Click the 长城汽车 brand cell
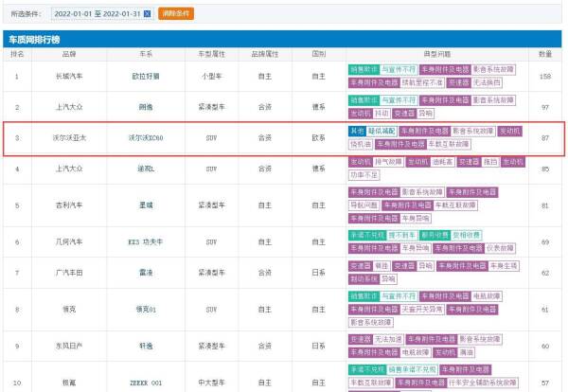The height and width of the screenshot is (392, 568). (69, 77)
